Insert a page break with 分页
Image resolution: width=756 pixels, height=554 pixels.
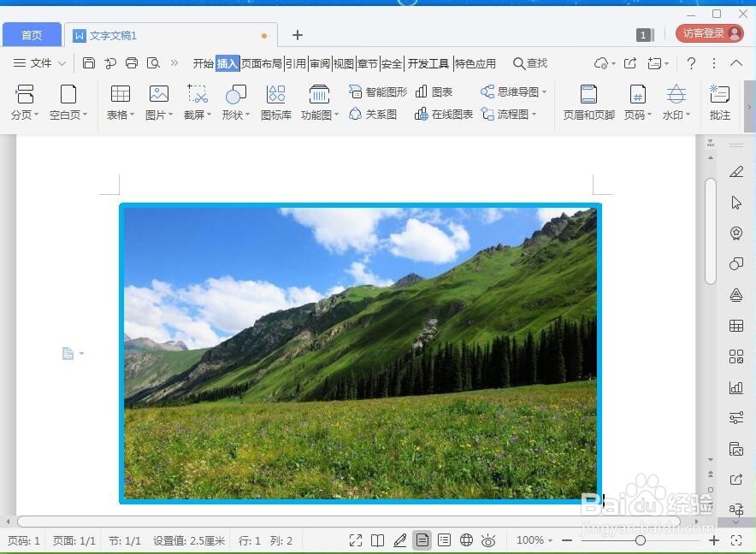point(24,102)
